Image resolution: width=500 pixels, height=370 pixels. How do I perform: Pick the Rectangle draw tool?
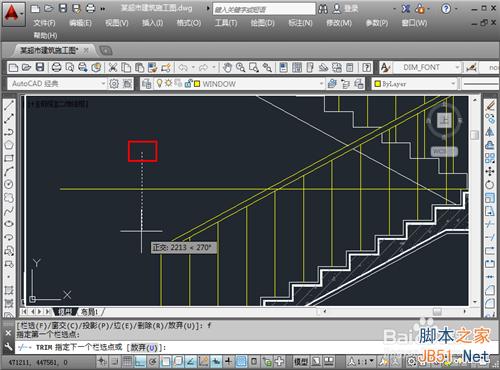pos(9,158)
